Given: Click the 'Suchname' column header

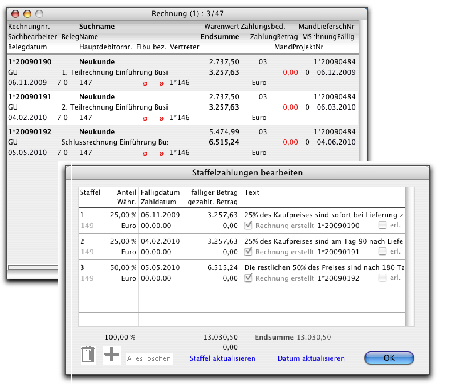Looking at the screenshot, I should tap(97, 27).
